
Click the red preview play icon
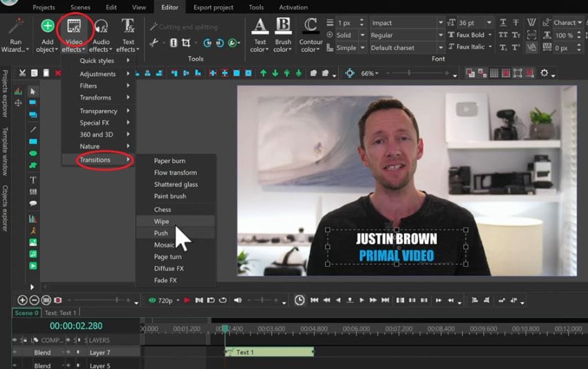(187, 300)
